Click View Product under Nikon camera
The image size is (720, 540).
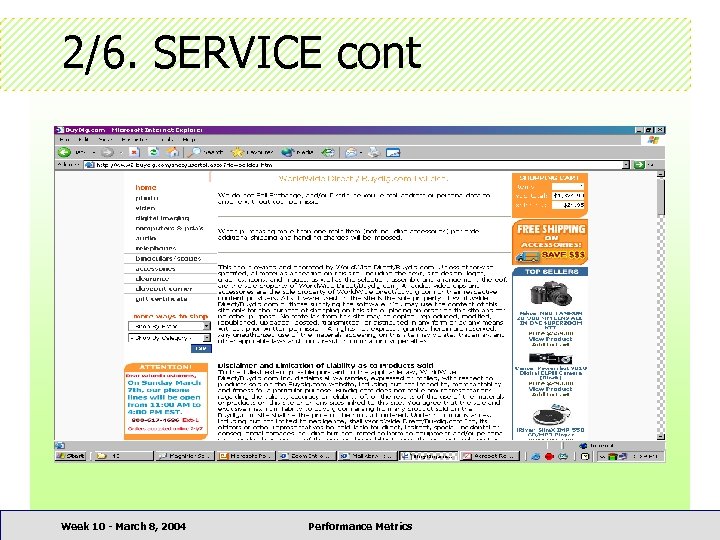[551, 339]
